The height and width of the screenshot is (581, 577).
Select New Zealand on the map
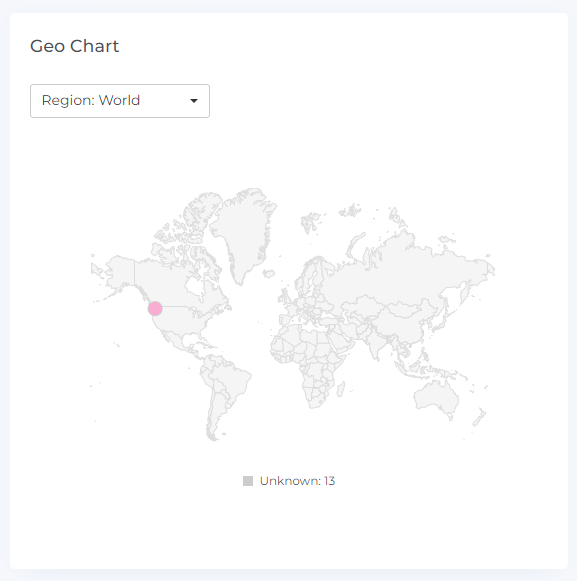(x=479, y=417)
